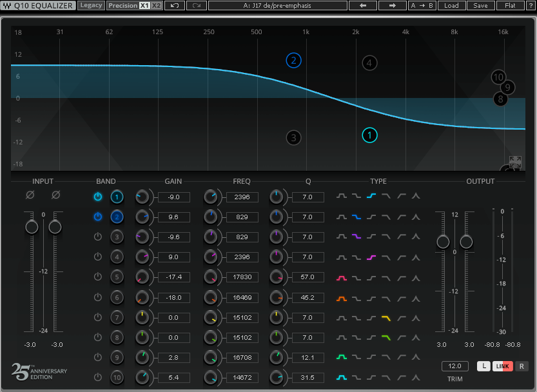Open the Q10 Equalizer plugin menu
The height and width of the screenshot is (392, 537).
[x=38, y=6]
